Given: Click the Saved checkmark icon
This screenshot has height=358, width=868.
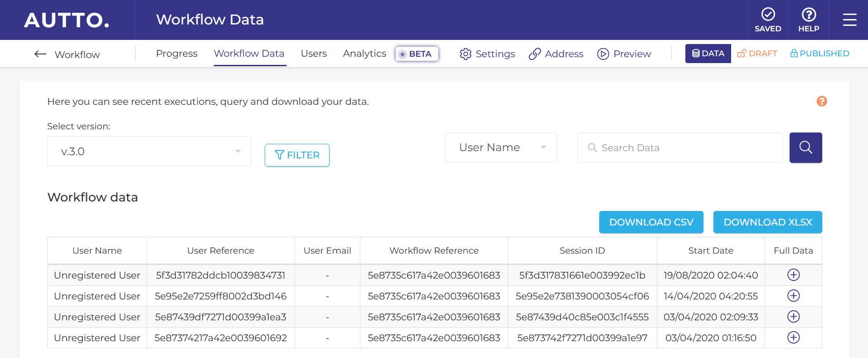Looking at the screenshot, I should point(768,15).
